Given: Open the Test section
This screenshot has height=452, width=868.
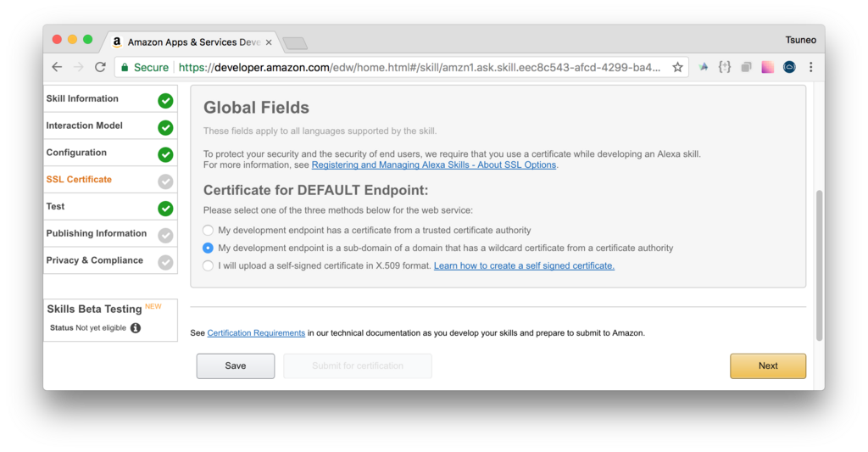Looking at the screenshot, I should (x=111, y=207).
